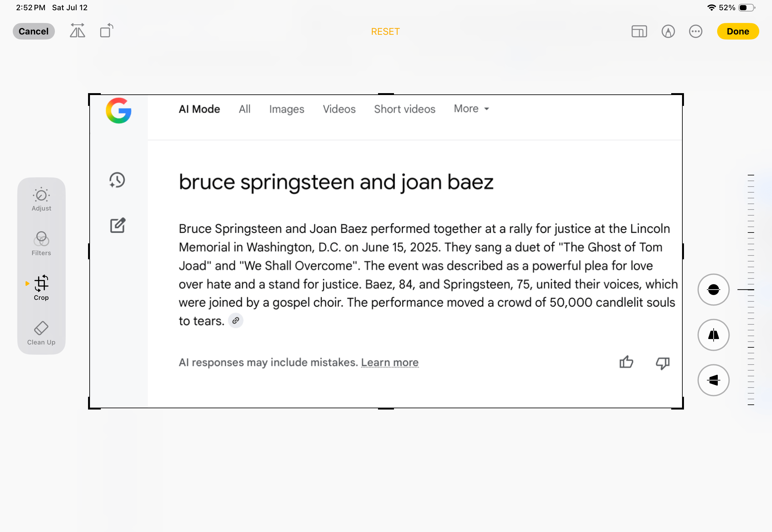This screenshot has height=532, width=772.
Task: Click the rotate image icon
Action: 107,31
